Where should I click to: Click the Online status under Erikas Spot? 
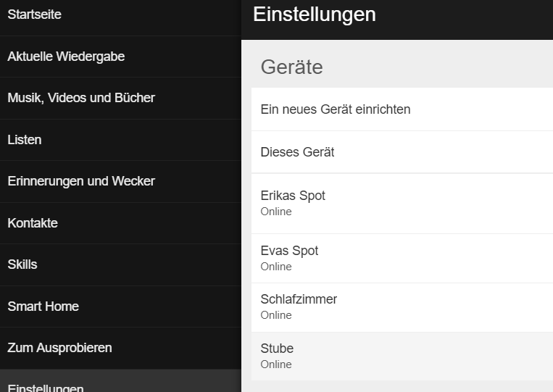pyautogui.click(x=276, y=212)
